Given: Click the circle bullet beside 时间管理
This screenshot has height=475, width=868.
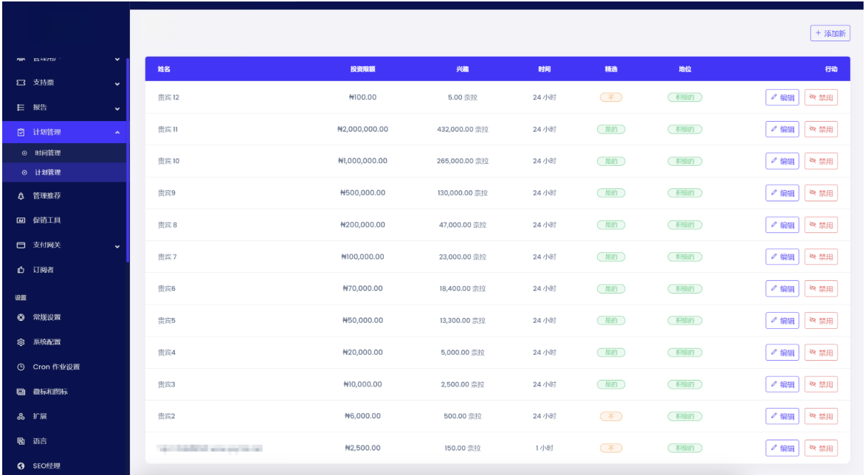Looking at the screenshot, I should click(x=24, y=153).
